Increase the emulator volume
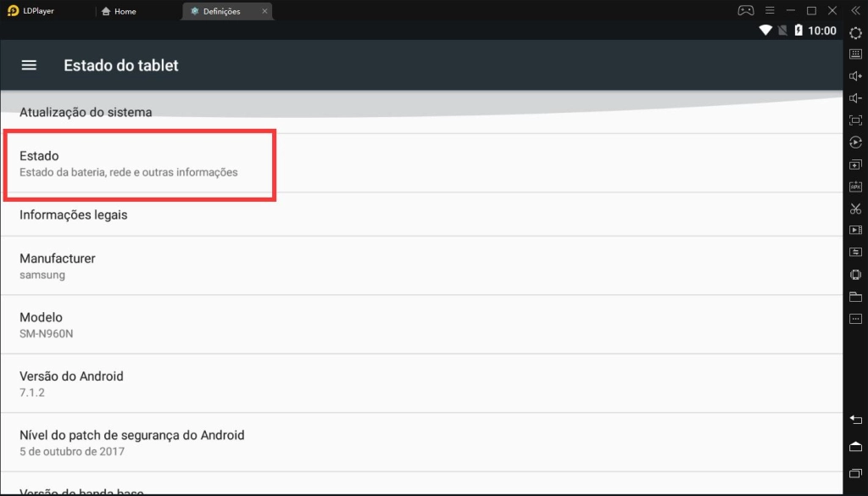 (x=855, y=75)
